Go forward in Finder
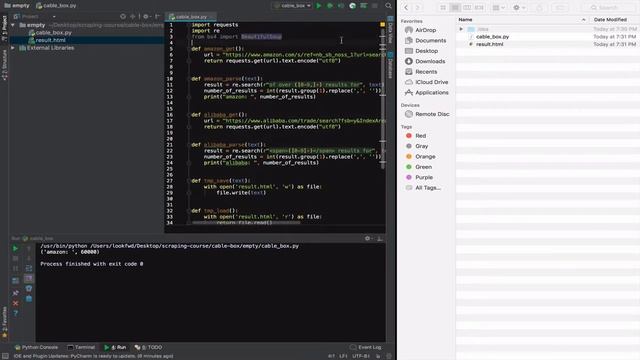The height and width of the screenshot is (360, 640). click(418, 7)
